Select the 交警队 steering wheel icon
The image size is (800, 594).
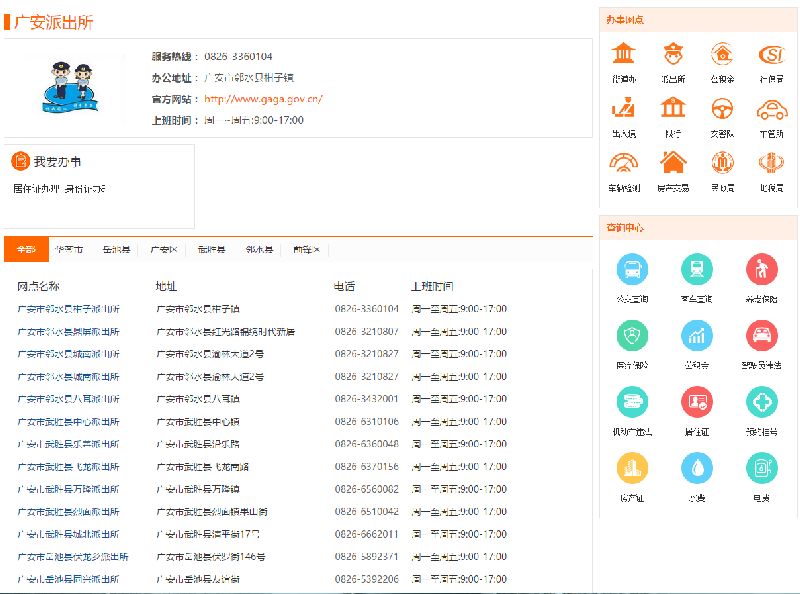coord(722,109)
